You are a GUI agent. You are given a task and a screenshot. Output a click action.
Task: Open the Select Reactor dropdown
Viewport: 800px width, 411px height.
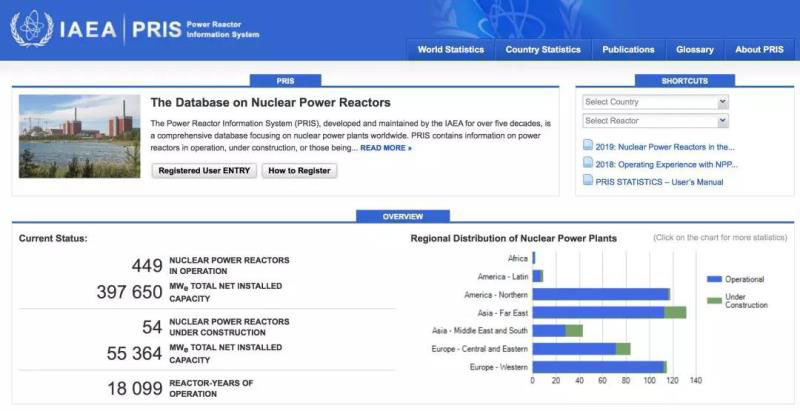point(655,121)
